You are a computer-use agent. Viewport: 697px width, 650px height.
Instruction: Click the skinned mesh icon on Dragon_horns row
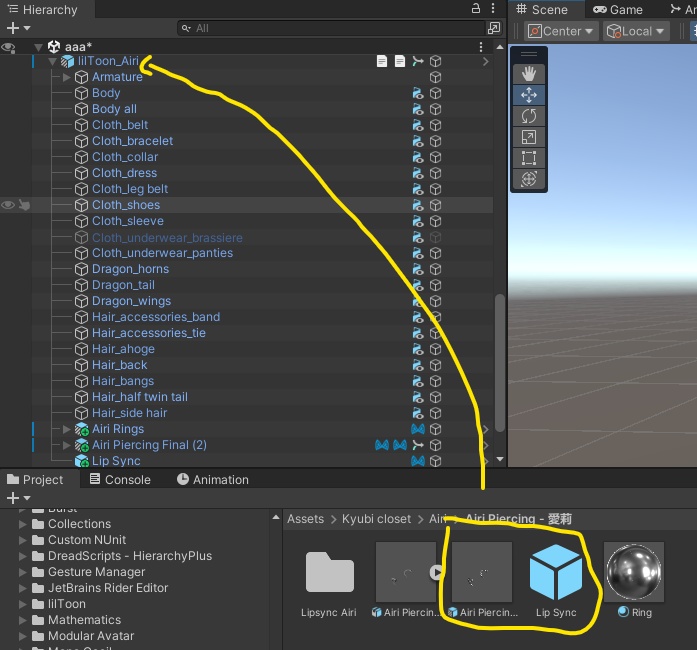coord(417,269)
